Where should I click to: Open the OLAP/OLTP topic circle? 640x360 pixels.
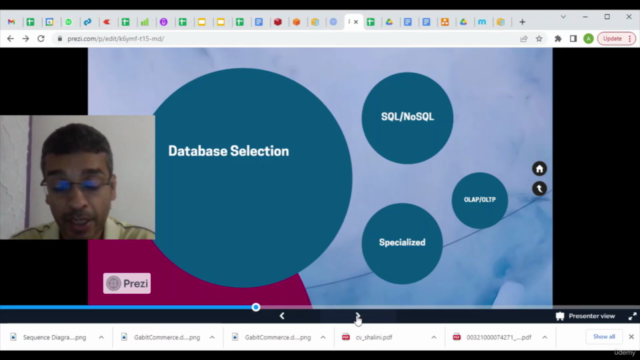click(480, 200)
